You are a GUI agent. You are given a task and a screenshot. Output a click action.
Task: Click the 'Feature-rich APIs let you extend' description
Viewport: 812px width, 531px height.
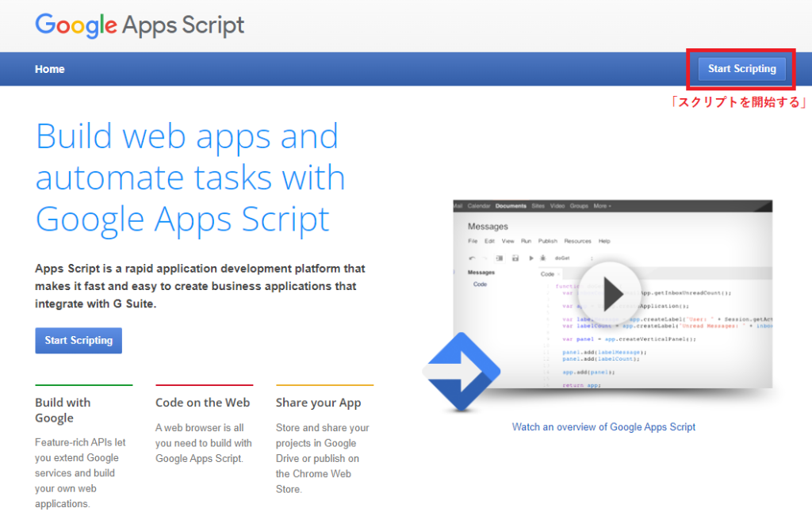80,473
